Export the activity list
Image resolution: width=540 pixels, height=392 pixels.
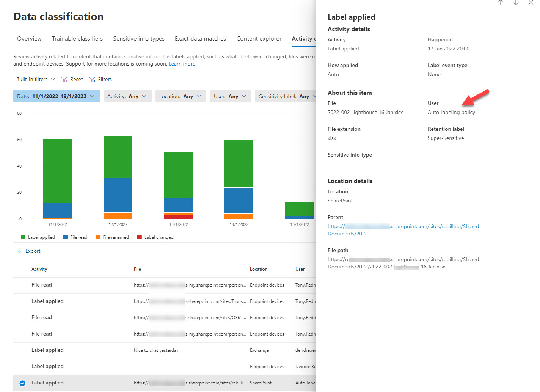click(28, 251)
